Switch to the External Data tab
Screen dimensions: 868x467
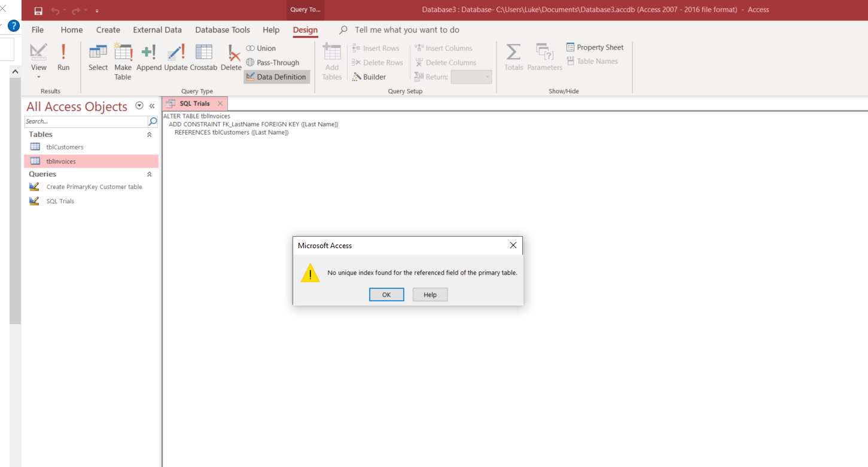pos(157,30)
